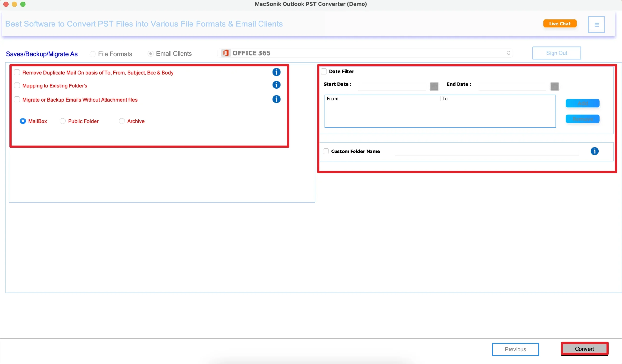Viewport: 622px width, 364px height.
Task: Click the From column header
Action: 382,99
